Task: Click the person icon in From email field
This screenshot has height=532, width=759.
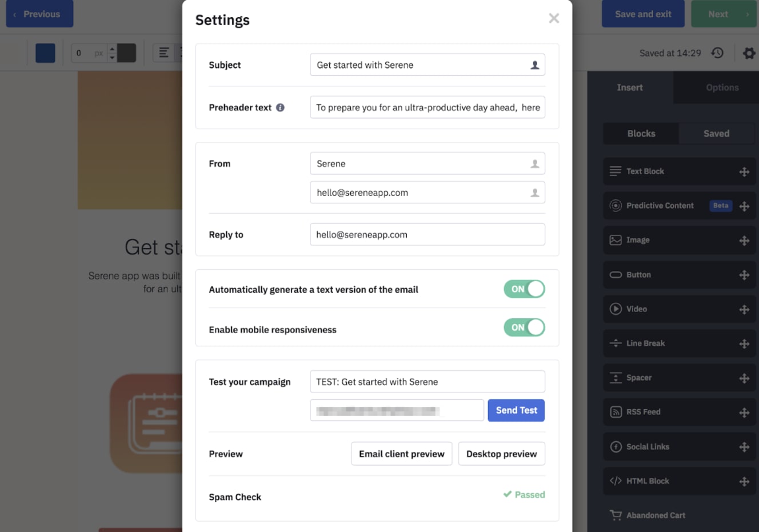Action: pos(534,193)
